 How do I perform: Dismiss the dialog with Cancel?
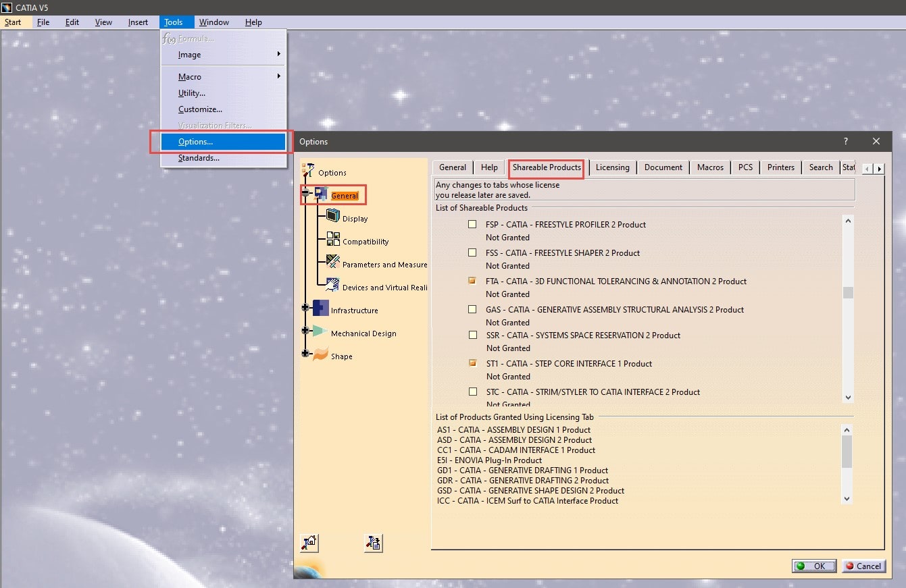(x=863, y=566)
